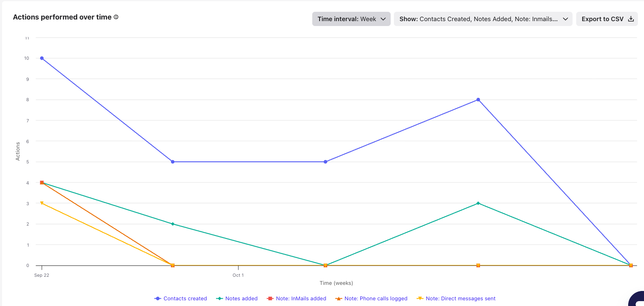Click the chevron on Time interval selector
Screen dimensions: 644x306
click(x=383, y=19)
